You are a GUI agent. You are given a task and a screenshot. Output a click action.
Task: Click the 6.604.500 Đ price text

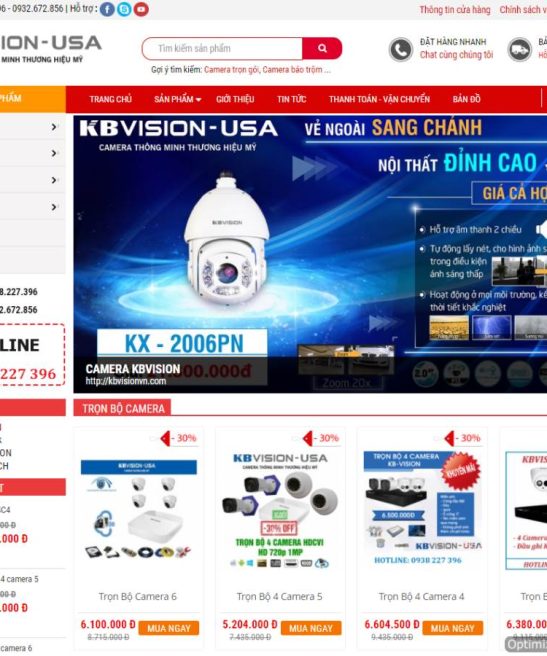(x=392, y=625)
